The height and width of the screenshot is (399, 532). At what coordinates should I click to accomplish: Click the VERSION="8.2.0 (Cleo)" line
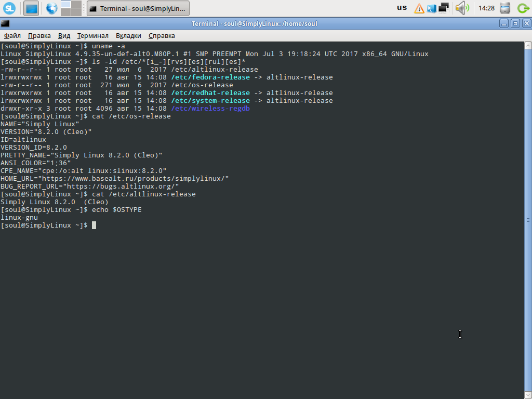(46, 131)
